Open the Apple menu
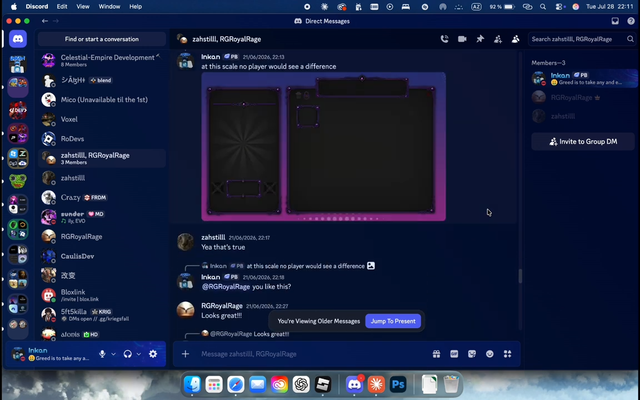Screen dimensions: 640x400 click(x=14, y=7)
